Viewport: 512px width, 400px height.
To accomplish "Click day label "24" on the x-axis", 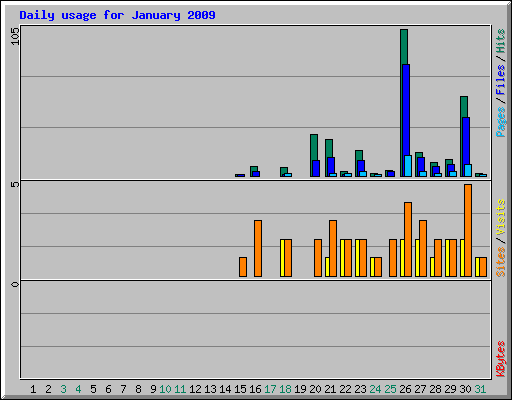I will tap(375, 389).
